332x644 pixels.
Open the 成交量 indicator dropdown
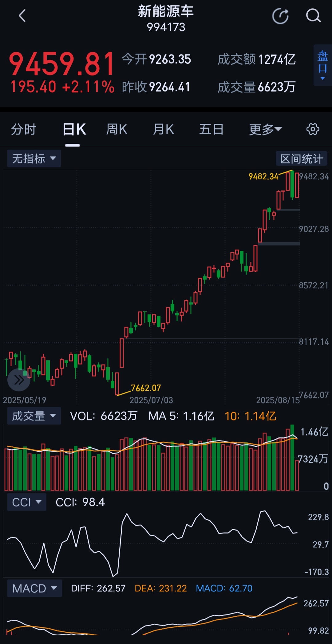tap(34, 416)
